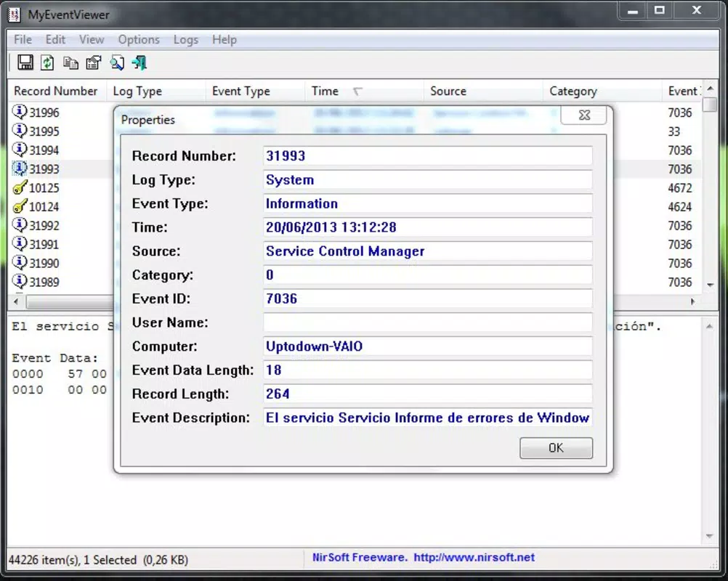Image resolution: width=728 pixels, height=581 pixels.
Task: Select the info icon of record 31994
Action: (19, 150)
